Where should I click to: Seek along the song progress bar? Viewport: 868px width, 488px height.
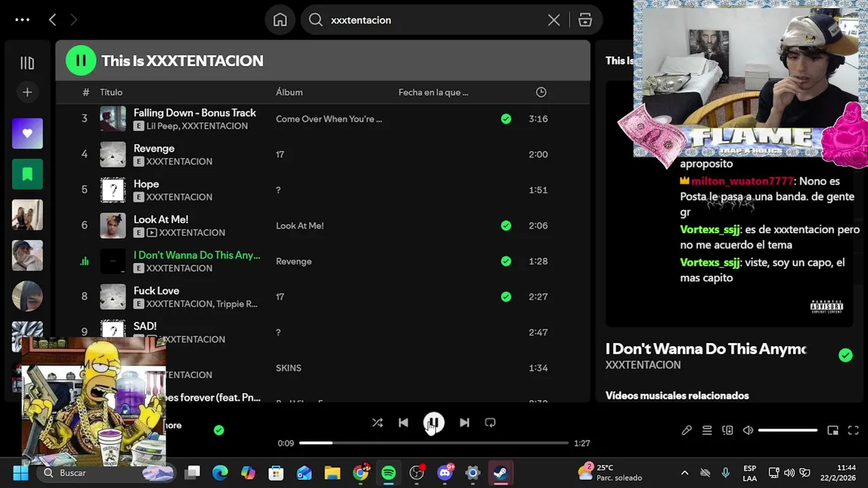434,443
